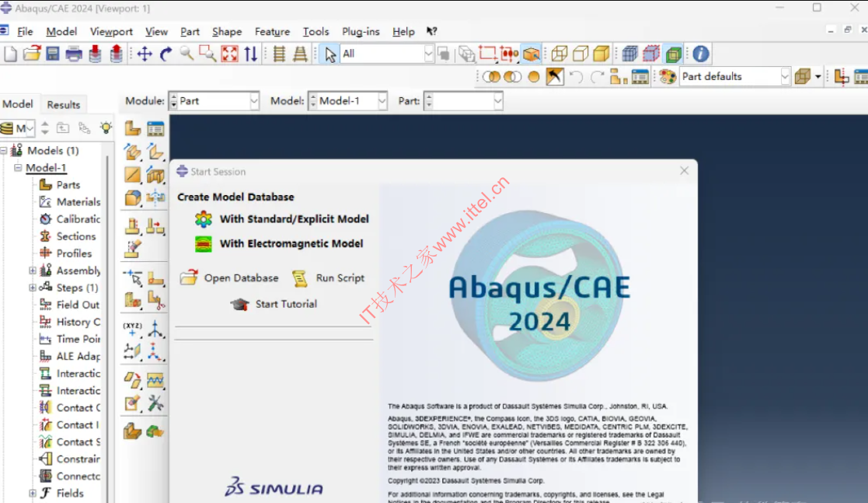The image size is (868, 503).
Task: Click the Color Code palette icon
Action: tap(668, 76)
